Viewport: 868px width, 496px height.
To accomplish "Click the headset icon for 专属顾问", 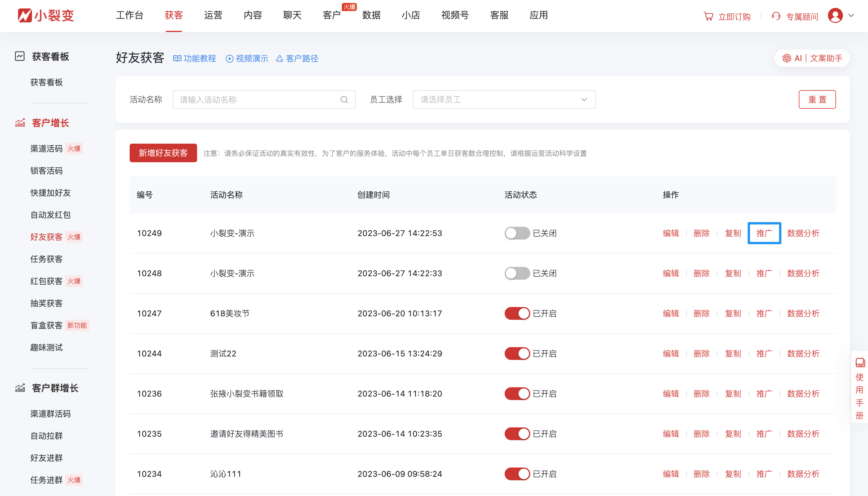I will [776, 16].
